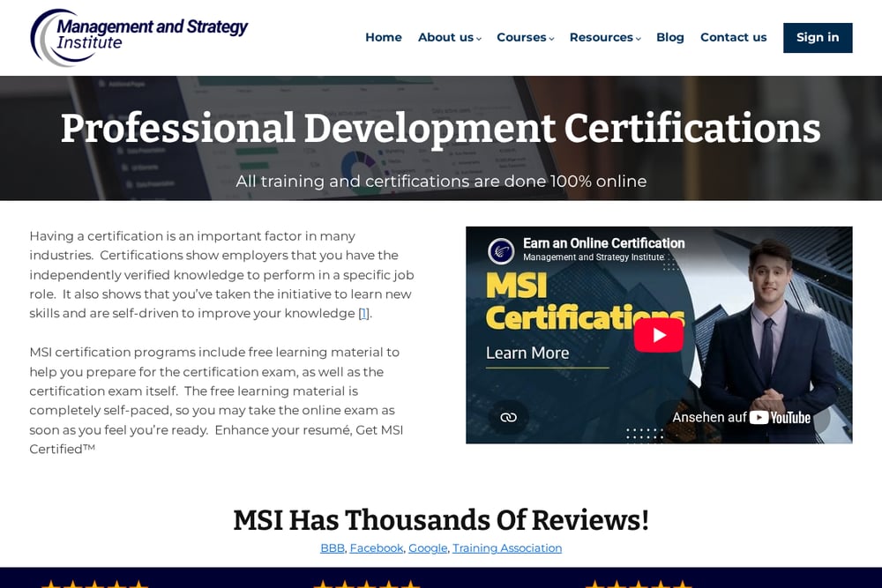This screenshot has height=588, width=882.
Task: Open the Google reviews link
Action: click(x=428, y=548)
